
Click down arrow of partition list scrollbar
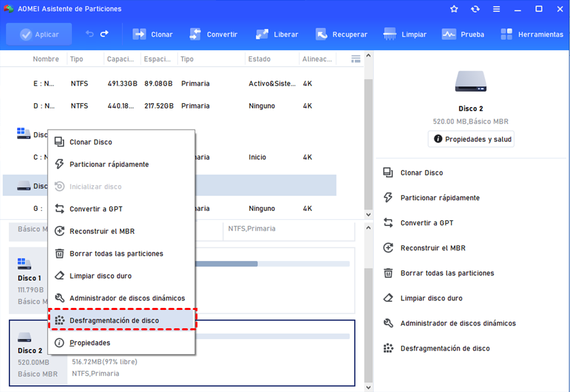pos(368,214)
